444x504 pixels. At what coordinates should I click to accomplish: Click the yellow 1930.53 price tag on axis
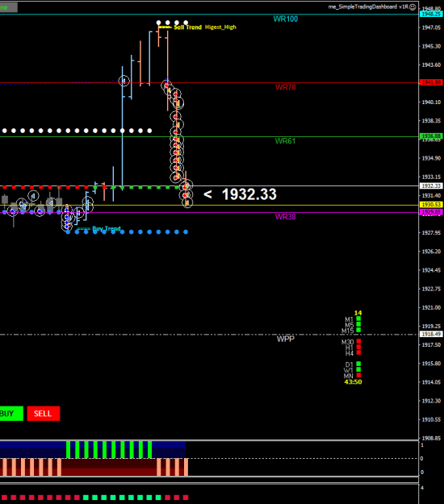[x=431, y=205]
